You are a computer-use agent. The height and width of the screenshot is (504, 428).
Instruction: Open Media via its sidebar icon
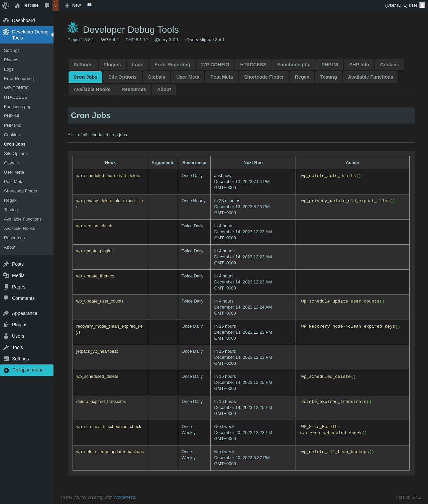(6, 275)
